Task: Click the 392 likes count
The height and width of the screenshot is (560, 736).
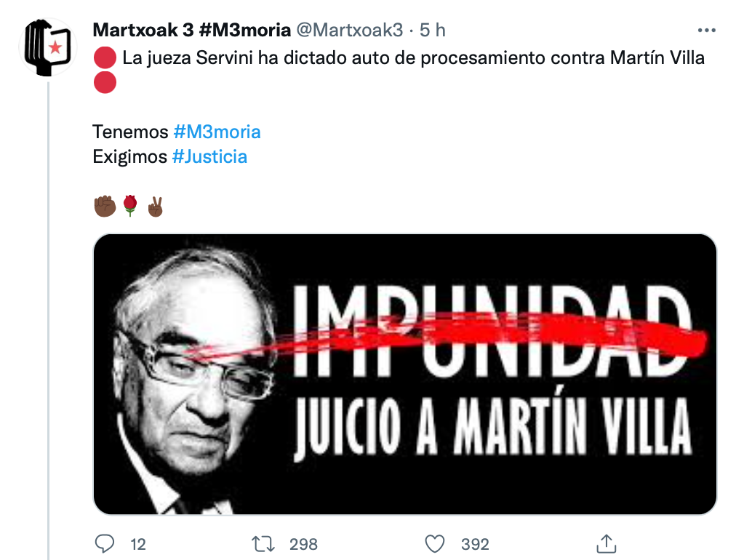Action: tap(475, 545)
